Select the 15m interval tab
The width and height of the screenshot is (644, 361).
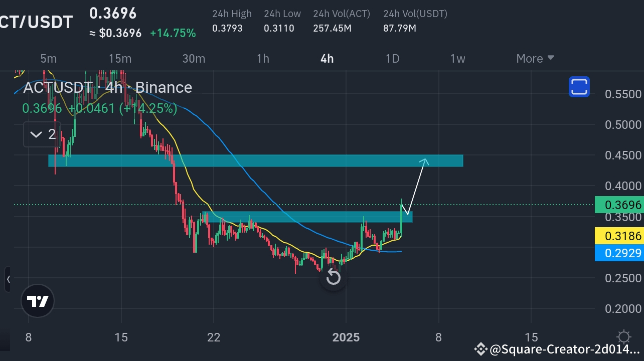click(120, 59)
